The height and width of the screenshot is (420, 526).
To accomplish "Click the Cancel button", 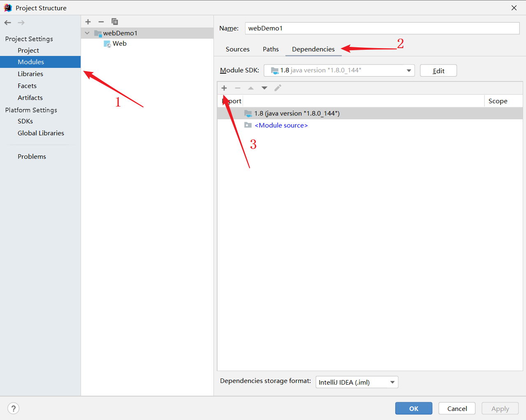I will (x=457, y=408).
